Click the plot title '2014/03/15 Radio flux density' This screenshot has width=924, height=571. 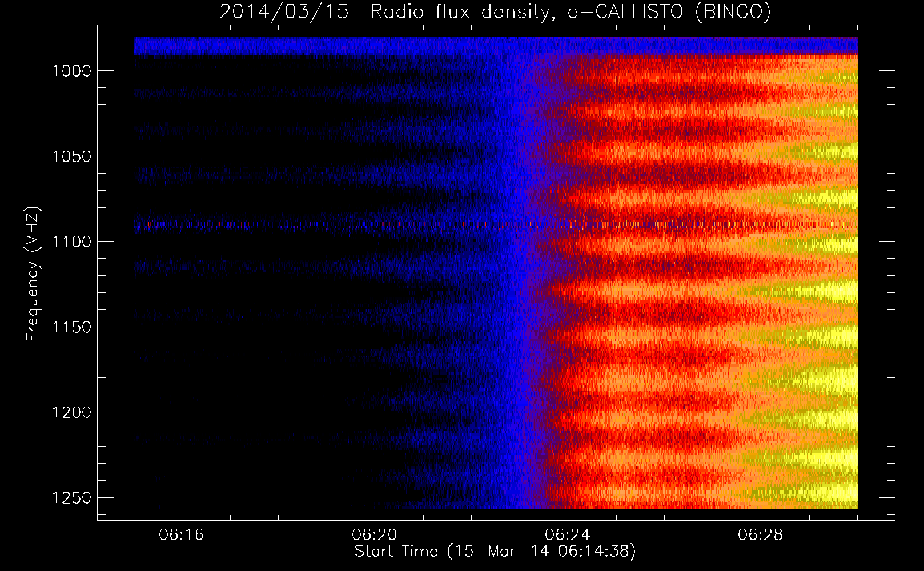click(495, 11)
